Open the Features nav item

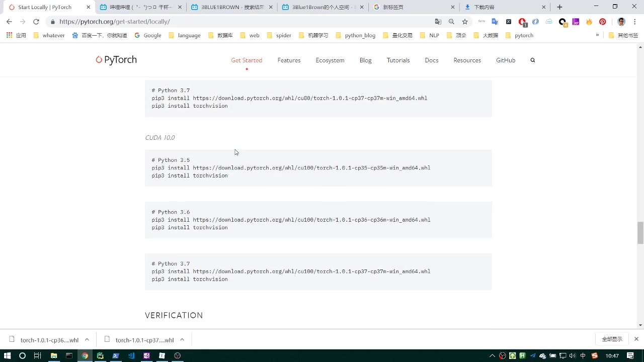(289, 60)
